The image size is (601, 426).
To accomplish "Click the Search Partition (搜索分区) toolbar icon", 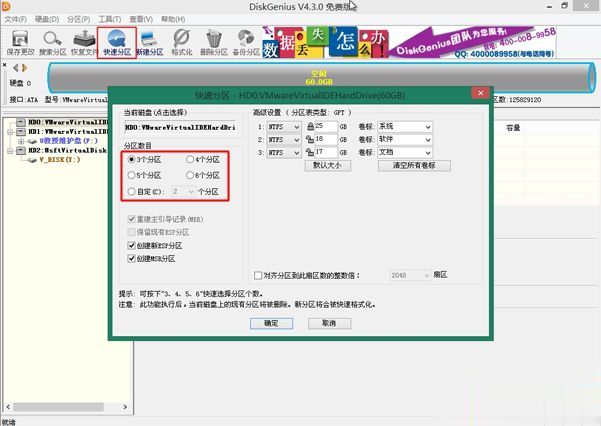I will click(x=53, y=42).
